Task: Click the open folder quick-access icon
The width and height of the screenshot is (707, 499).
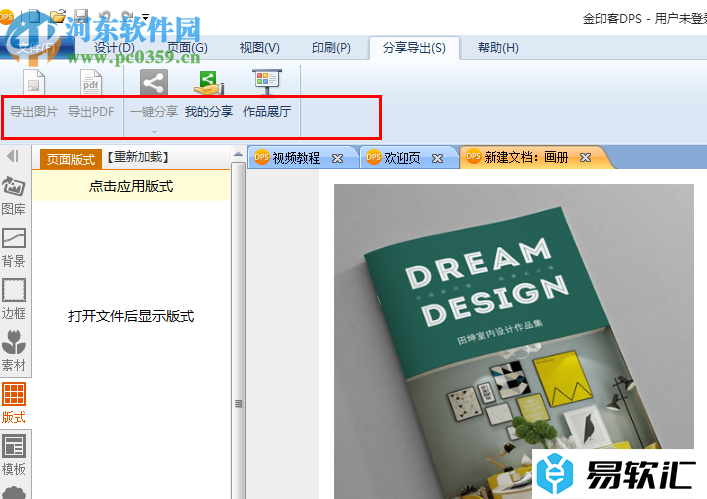Action: (58, 17)
